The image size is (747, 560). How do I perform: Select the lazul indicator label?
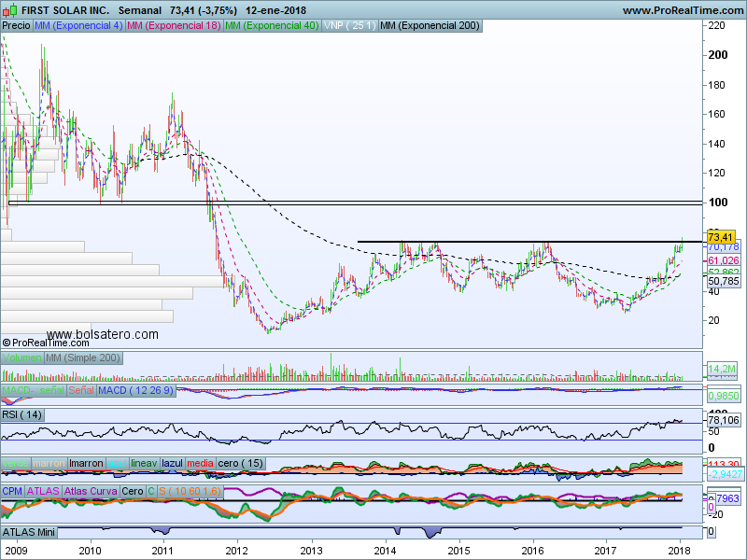pyautogui.click(x=172, y=463)
